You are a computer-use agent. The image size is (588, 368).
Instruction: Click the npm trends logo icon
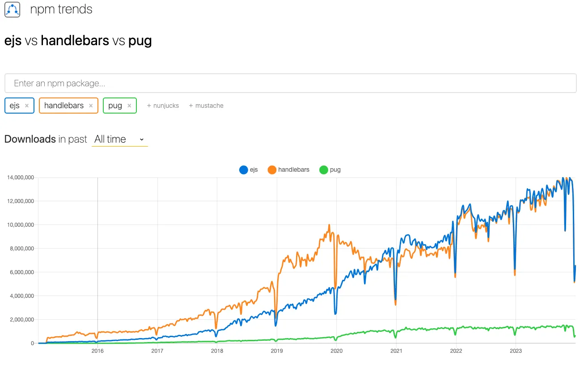(x=13, y=9)
